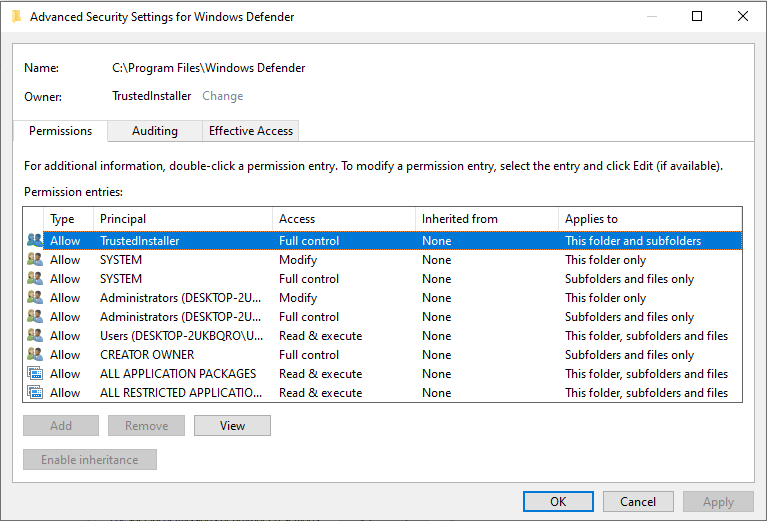Image resolution: width=767 pixels, height=521 pixels.
Task: Close the Advanced Security Settings window
Action: tap(743, 16)
